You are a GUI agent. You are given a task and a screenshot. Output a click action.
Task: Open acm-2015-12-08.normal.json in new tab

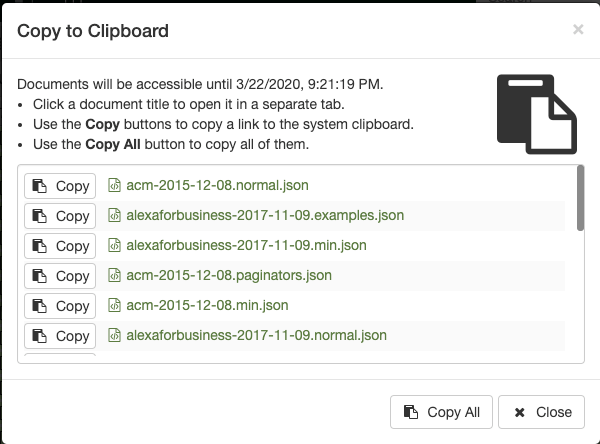pyautogui.click(x=217, y=185)
